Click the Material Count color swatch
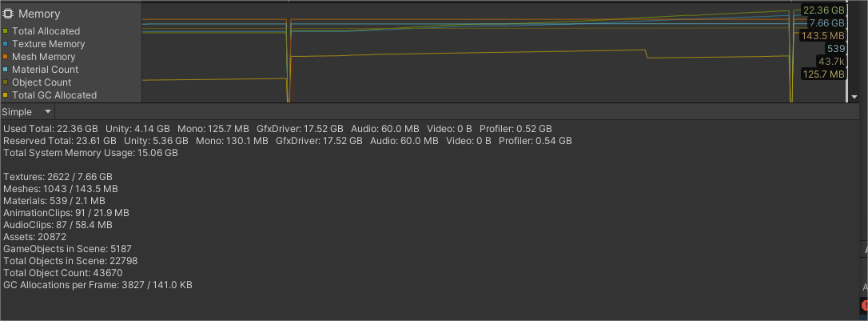The height and width of the screenshot is (321, 868). click(6, 70)
